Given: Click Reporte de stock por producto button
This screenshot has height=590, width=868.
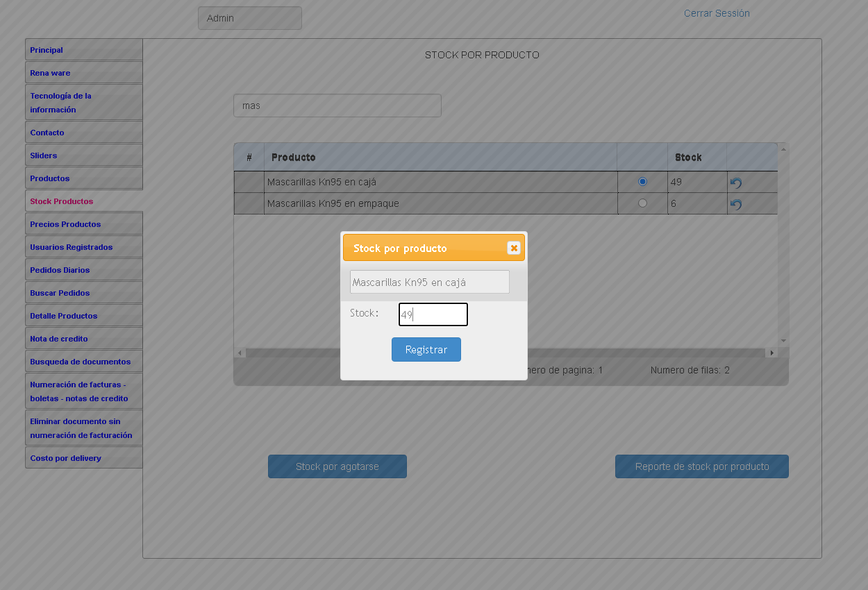Looking at the screenshot, I should tap(702, 466).
